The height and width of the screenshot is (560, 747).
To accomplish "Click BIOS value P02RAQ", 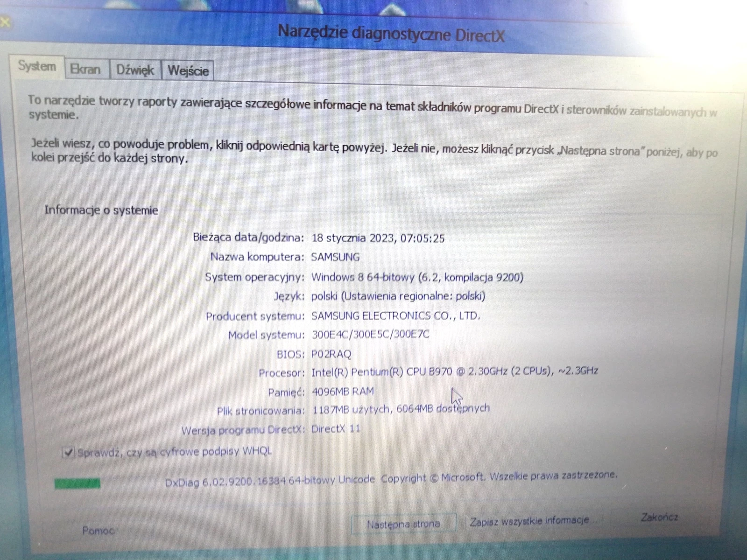I will click(331, 354).
